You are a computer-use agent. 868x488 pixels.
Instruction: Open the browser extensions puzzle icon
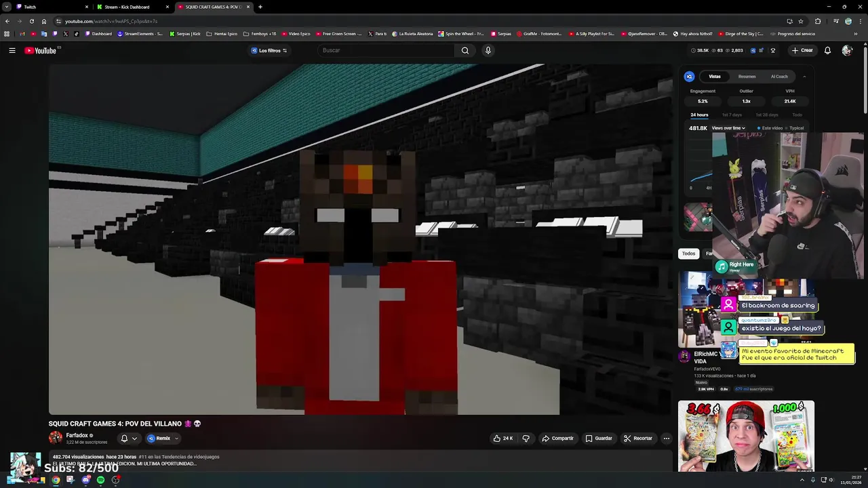click(818, 21)
